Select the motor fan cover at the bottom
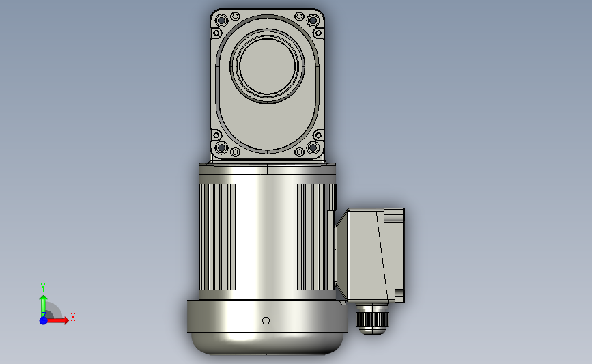This screenshot has width=592, height=364. tap(267, 327)
